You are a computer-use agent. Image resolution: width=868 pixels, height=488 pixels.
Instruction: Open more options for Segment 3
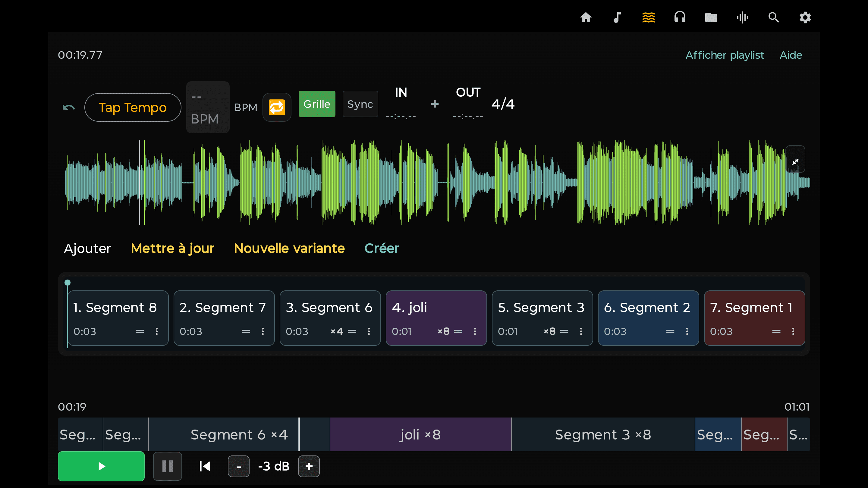click(581, 331)
